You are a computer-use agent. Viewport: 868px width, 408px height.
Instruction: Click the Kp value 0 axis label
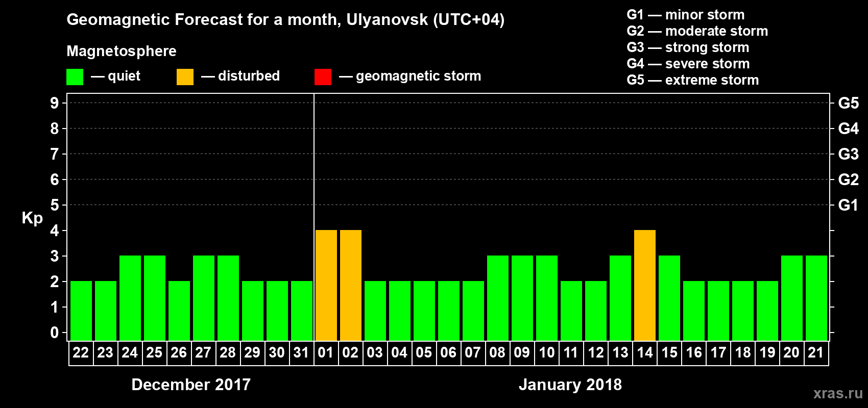tap(55, 333)
